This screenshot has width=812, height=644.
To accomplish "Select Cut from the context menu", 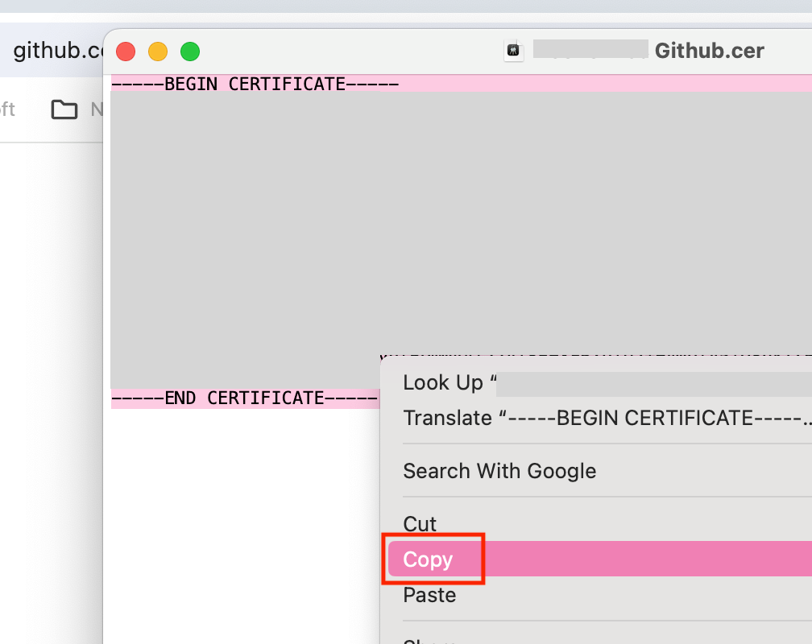I will click(x=420, y=523).
